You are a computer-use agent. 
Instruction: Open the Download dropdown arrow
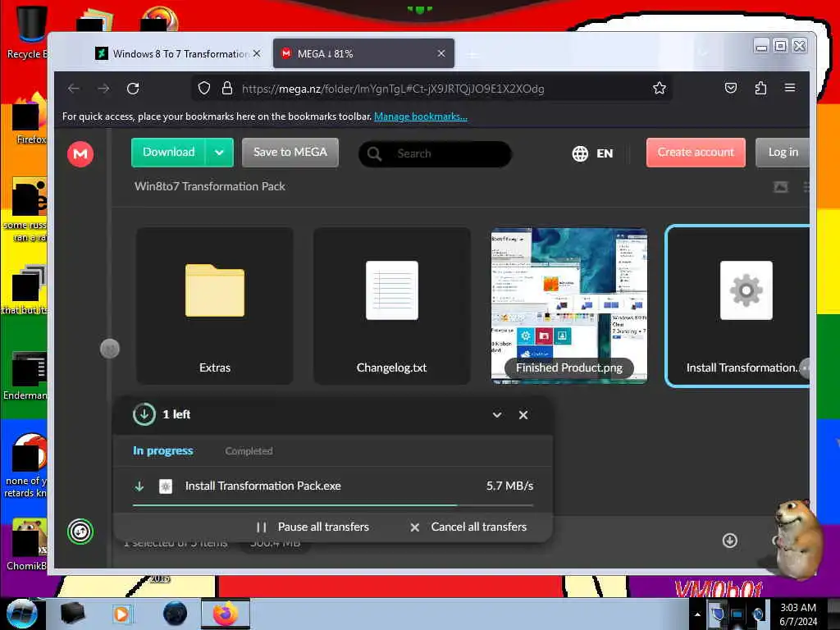pyautogui.click(x=219, y=153)
